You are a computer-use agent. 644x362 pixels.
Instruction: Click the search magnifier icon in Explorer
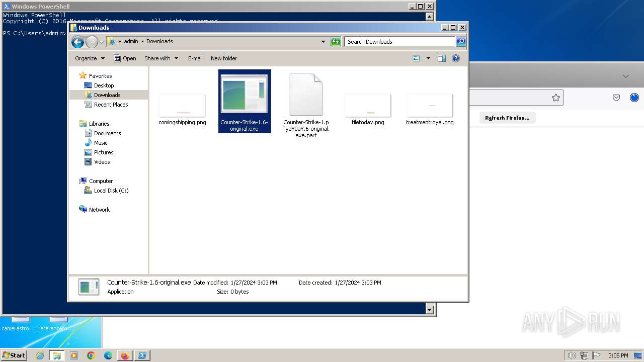461,42
